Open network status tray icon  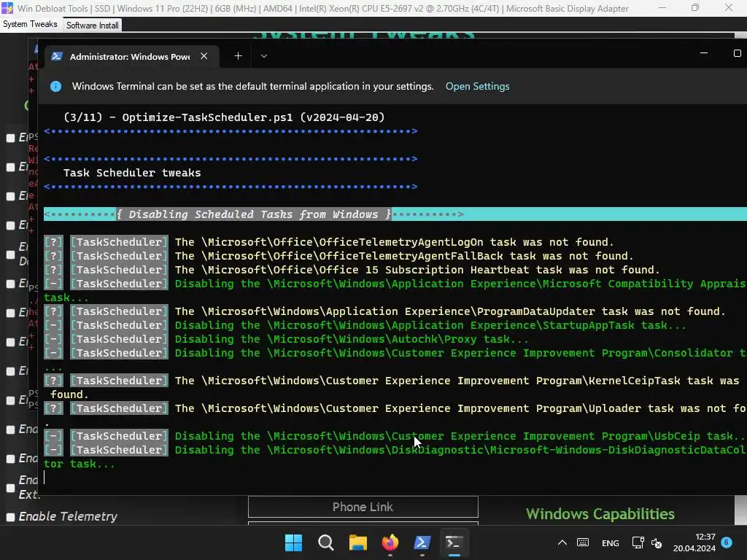point(638,542)
